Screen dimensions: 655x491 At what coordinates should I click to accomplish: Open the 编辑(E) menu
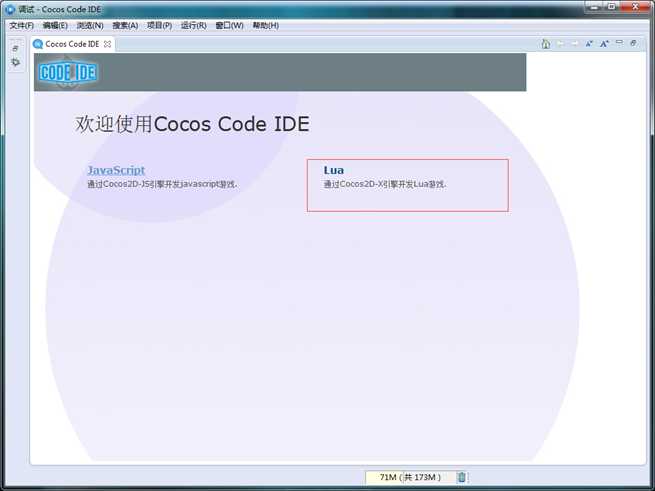point(55,25)
